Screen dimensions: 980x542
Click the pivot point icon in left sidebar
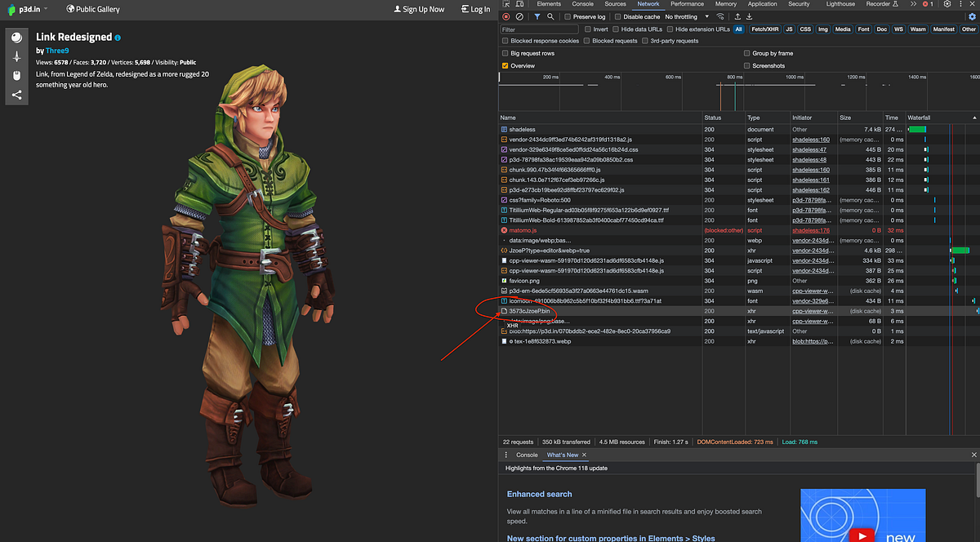(16, 56)
